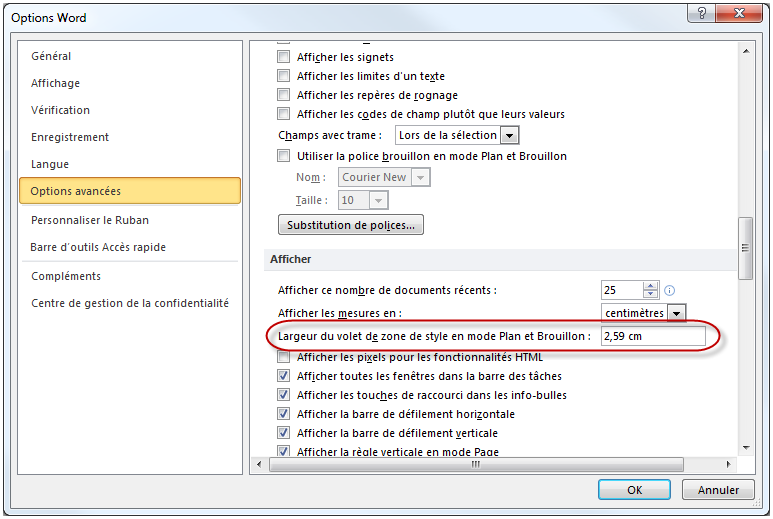The height and width of the screenshot is (519, 773).
Task: Click the horizontal scrollbar thumb
Action: pos(476,464)
